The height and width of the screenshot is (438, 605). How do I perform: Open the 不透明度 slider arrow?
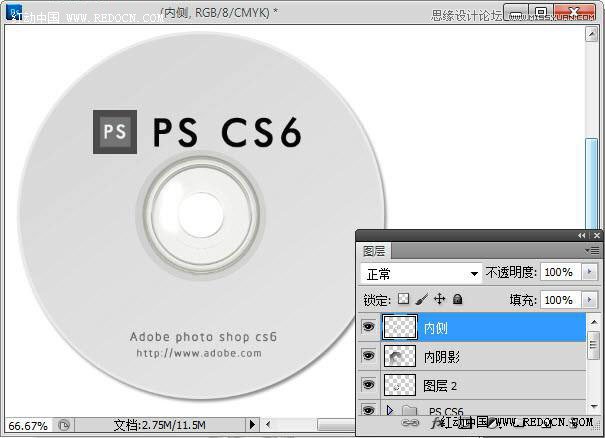click(589, 272)
